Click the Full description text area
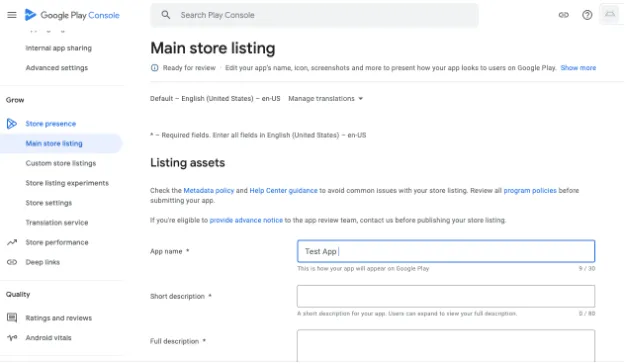 446,346
